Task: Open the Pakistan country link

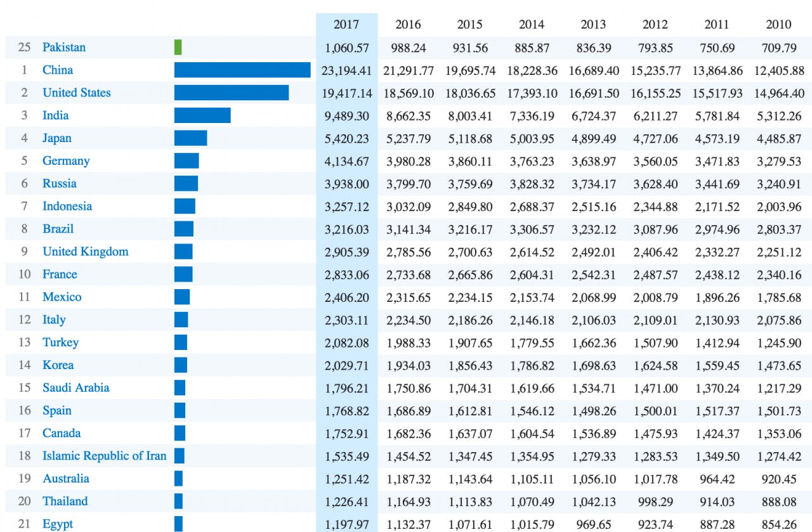Action: (x=64, y=48)
